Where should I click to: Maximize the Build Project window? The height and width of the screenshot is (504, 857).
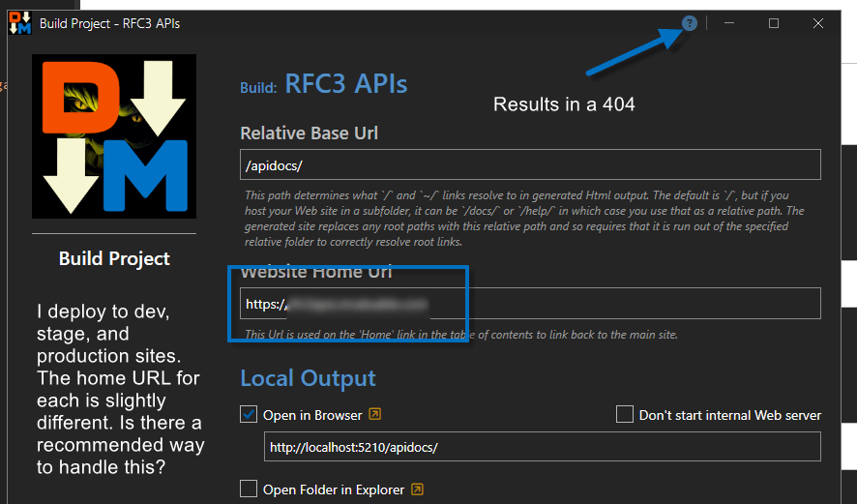click(774, 23)
